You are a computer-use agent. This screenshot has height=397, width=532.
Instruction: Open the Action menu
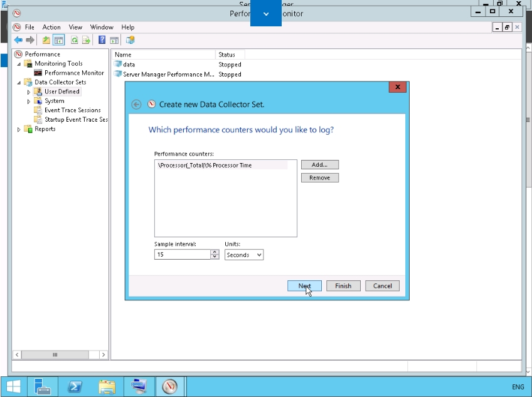pos(51,28)
